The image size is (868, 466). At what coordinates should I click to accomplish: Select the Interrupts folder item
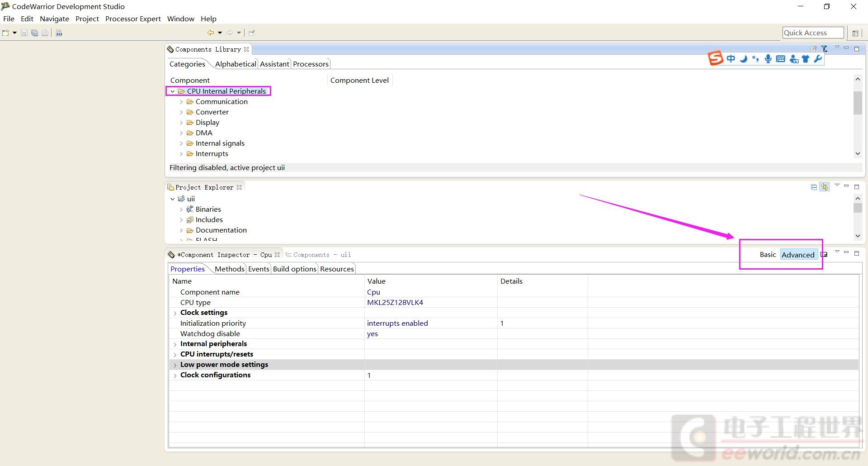click(x=212, y=154)
